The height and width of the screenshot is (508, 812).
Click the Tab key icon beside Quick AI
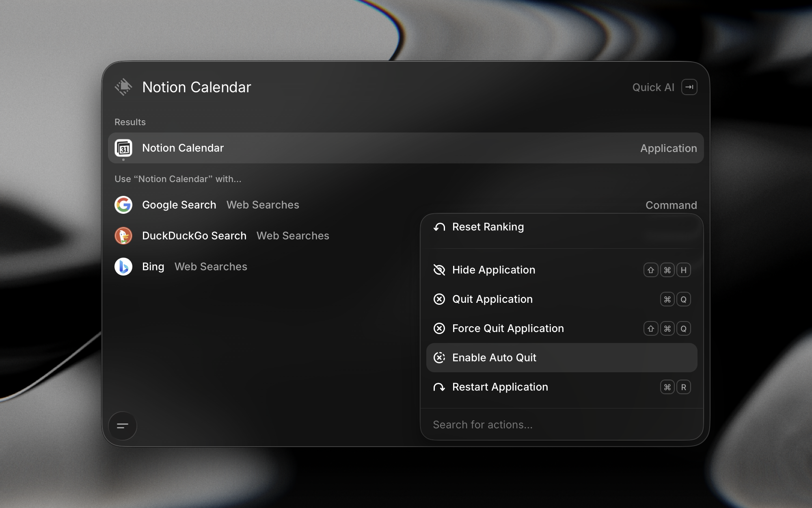tap(689, 87)
